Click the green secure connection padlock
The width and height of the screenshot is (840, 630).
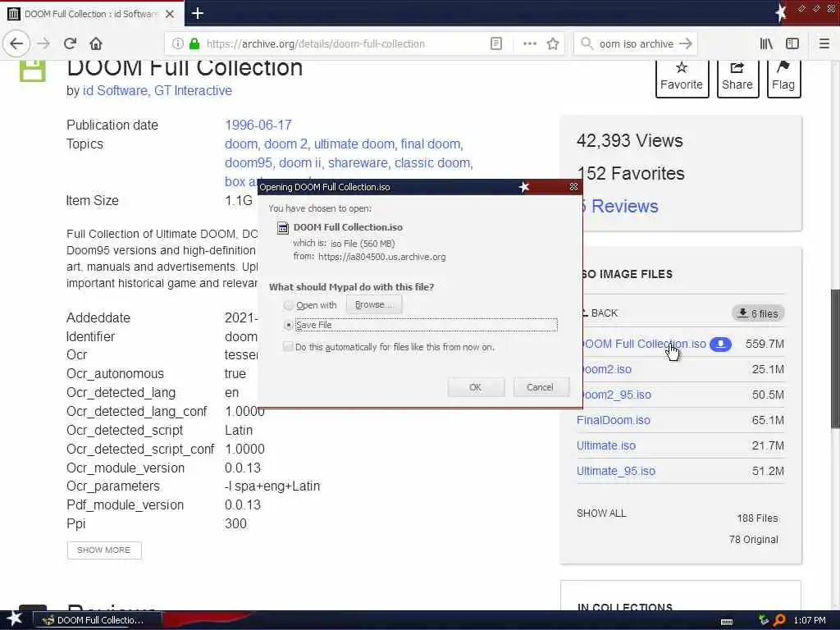194,43
